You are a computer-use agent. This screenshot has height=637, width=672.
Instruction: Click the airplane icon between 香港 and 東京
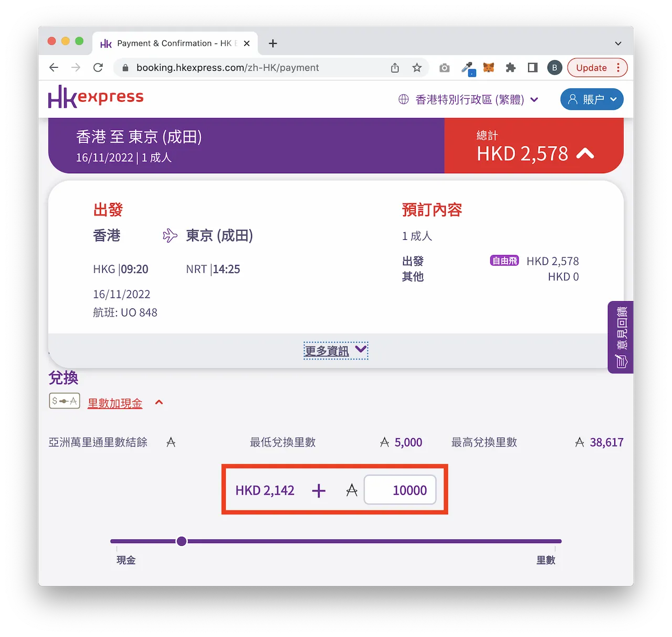click(170, 236)
